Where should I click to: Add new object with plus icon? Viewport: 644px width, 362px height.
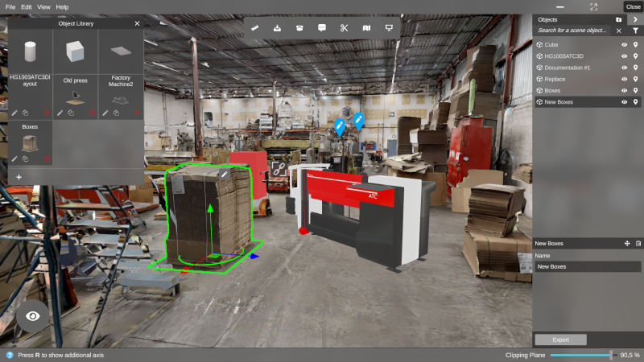point(19,177)
